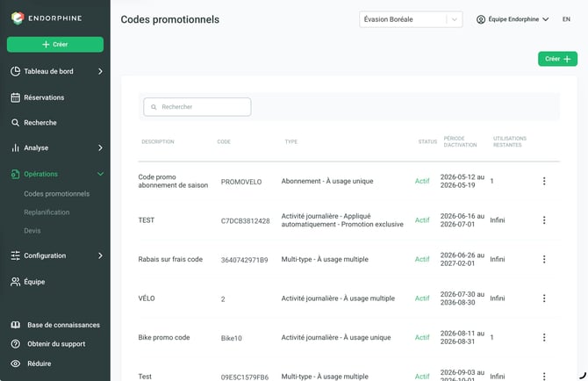Click the C7DCB3812428 code cell

tap(245, 221)
